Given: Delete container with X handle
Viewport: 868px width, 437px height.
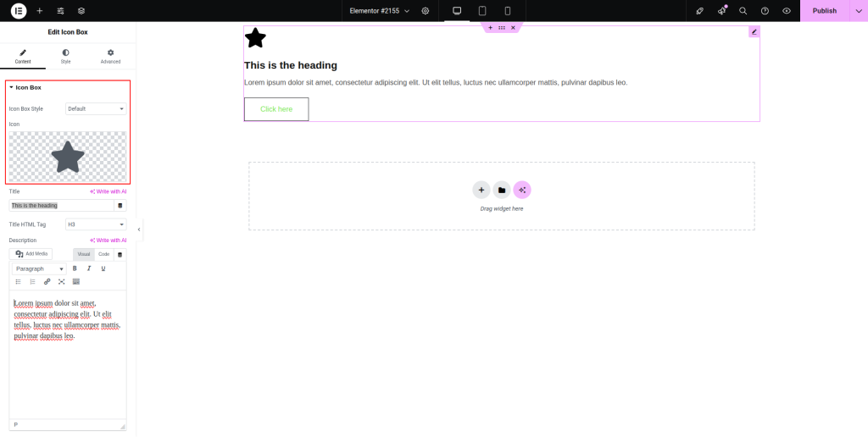Looking at the screenshot, I should pyautogui.click(x=513, y=28).
